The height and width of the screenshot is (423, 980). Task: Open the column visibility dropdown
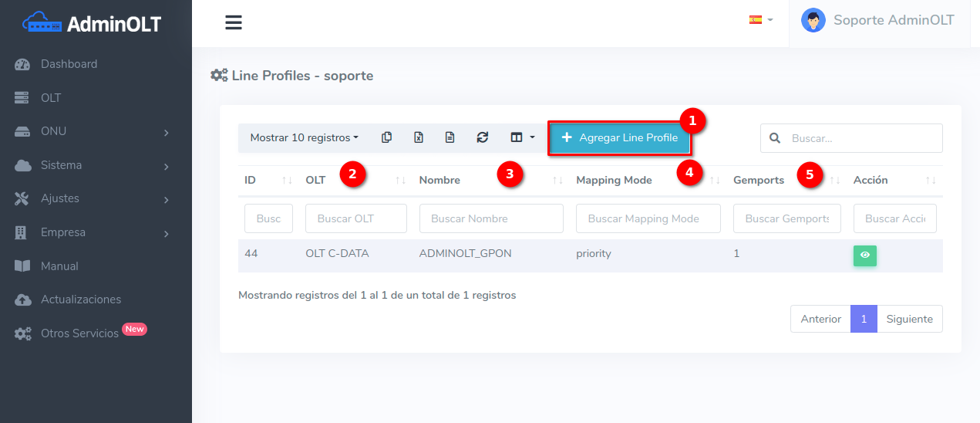click(522, 137)
